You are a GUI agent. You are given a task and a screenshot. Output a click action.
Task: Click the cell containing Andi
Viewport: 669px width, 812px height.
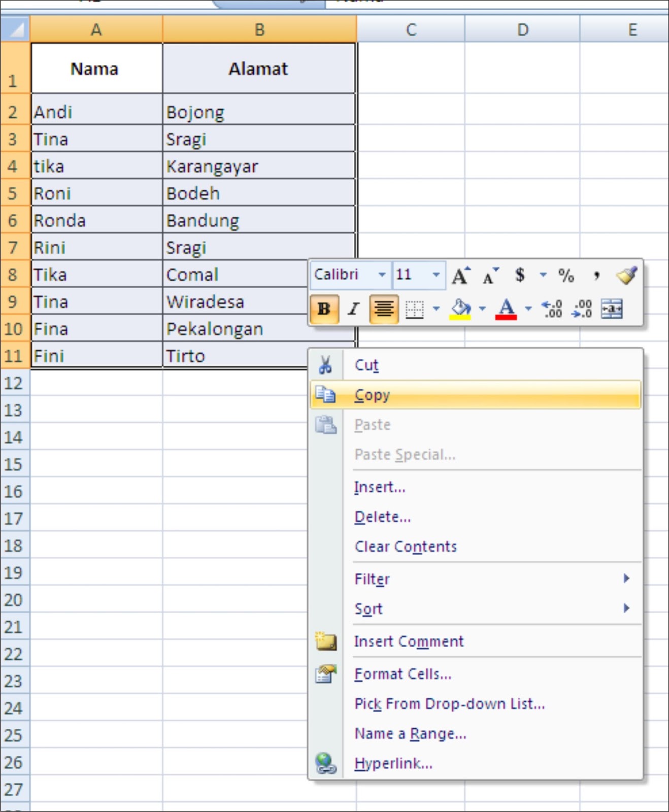pos(96,110)
